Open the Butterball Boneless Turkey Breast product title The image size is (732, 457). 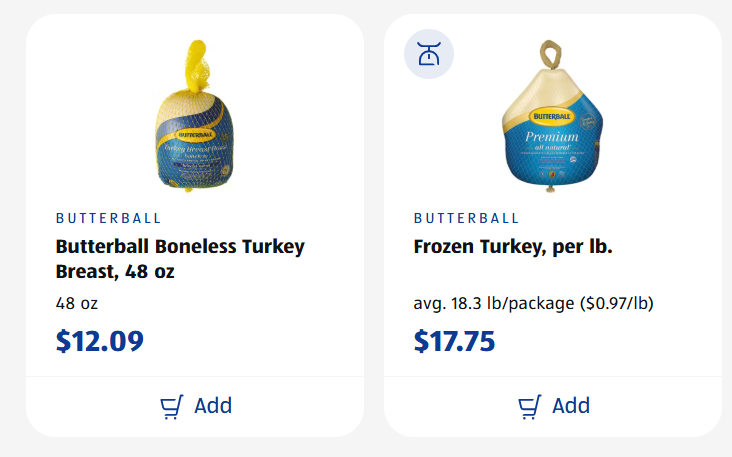(180, 258)
